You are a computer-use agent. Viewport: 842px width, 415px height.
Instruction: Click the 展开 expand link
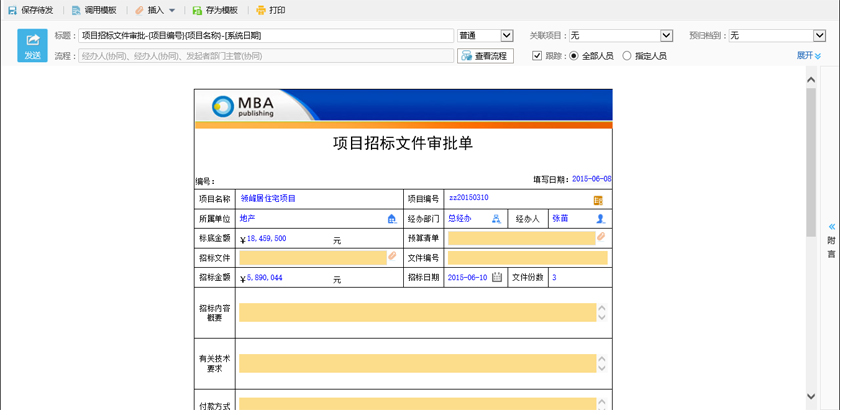tap(809, 55)
